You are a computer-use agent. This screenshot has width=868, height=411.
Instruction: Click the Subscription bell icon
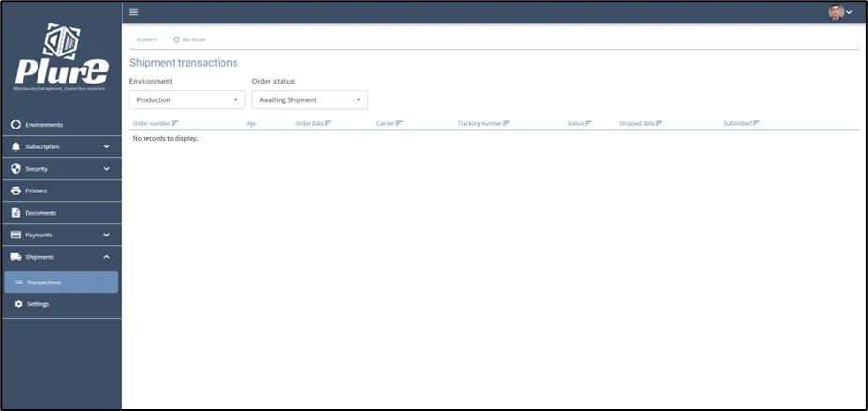click(16, 146)
